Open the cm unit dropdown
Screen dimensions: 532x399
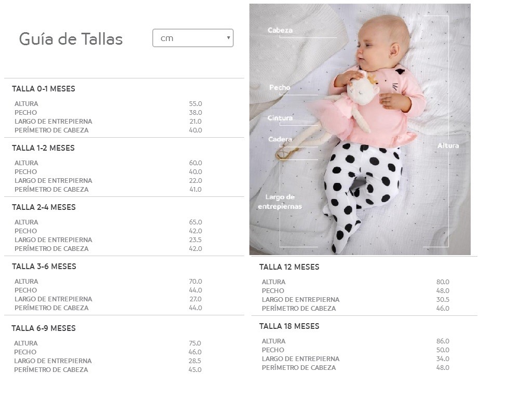(x=193, y=38)
